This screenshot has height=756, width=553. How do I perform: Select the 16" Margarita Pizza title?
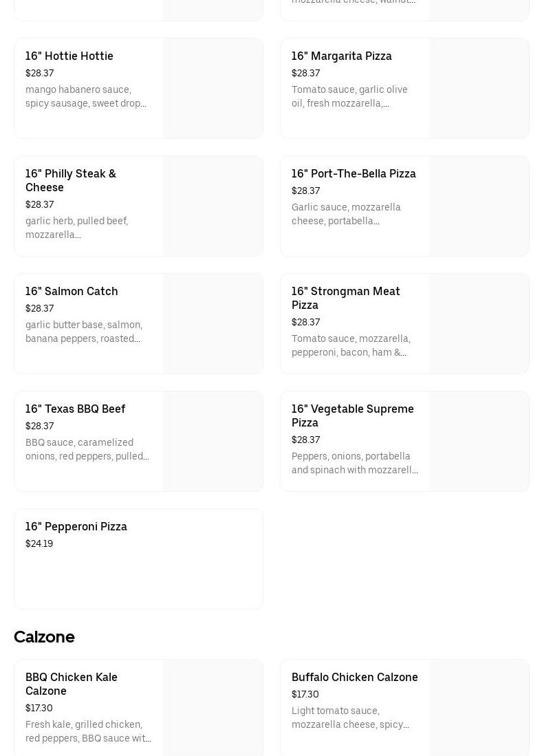click(341, 56)
